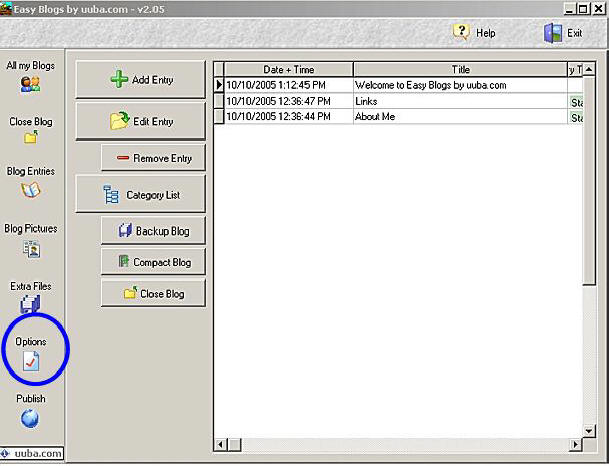Select entry titled Welcome to Easy Blogs by uuba.com

click(430, 85)
